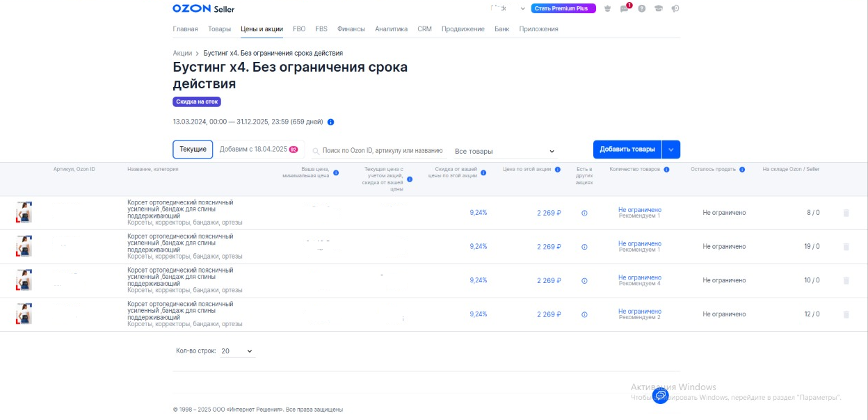Delete the product row with stock 19 / 0
868x420 pixels.
(846, 247)
